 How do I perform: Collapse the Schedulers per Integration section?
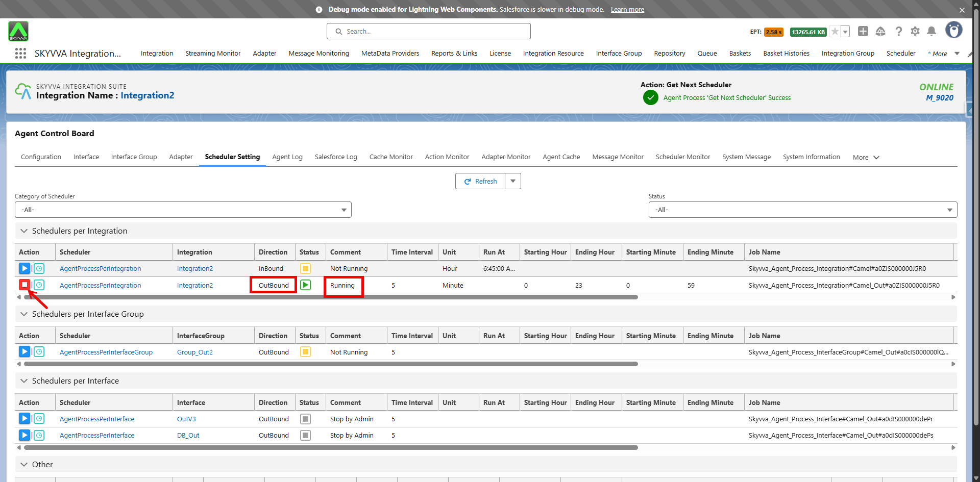24,231
